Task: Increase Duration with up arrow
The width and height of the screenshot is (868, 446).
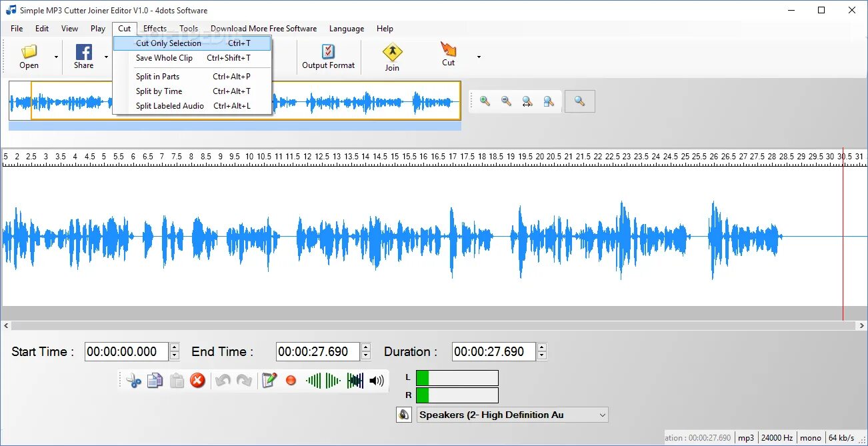Action: click(542, 347)
